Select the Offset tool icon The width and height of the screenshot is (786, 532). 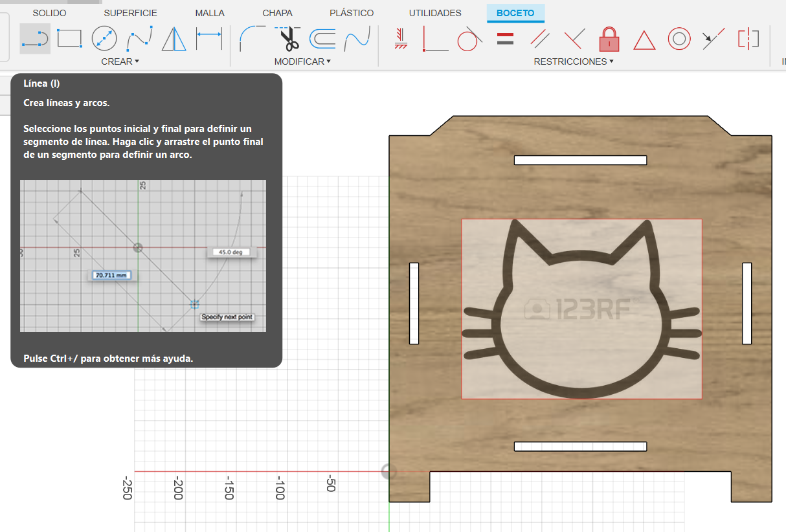322,39
